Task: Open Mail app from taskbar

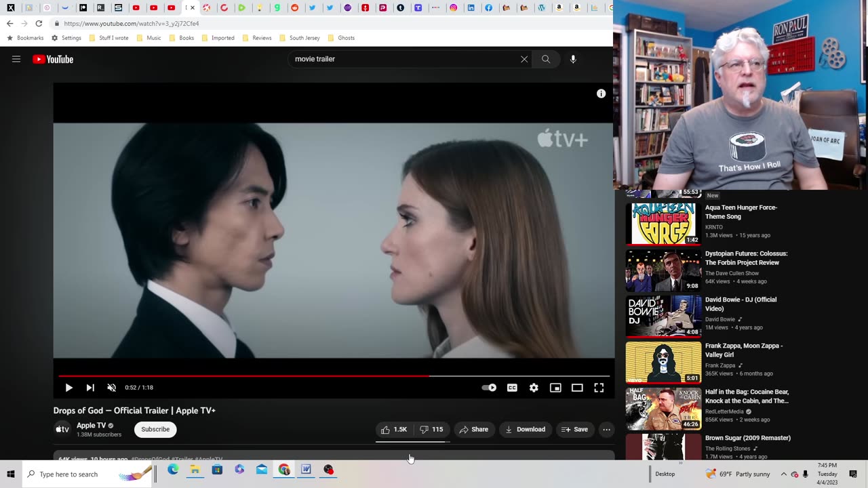Action: pyautogui.click(x=262, y=470)
